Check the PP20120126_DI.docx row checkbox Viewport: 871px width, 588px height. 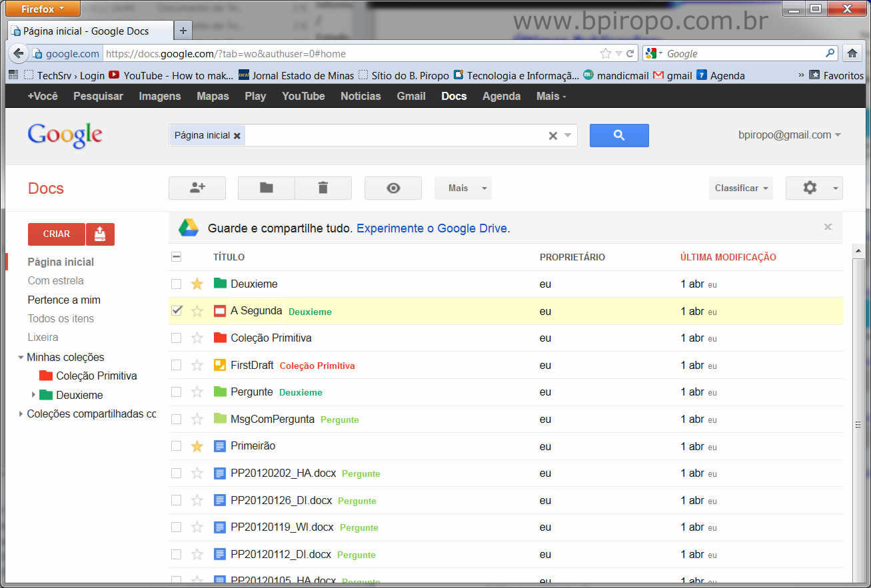[176, 500]
